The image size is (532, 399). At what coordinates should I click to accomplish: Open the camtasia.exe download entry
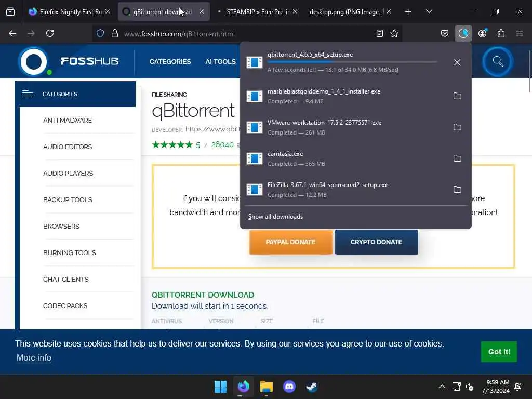pyautogui.click(x=346, y=158)
